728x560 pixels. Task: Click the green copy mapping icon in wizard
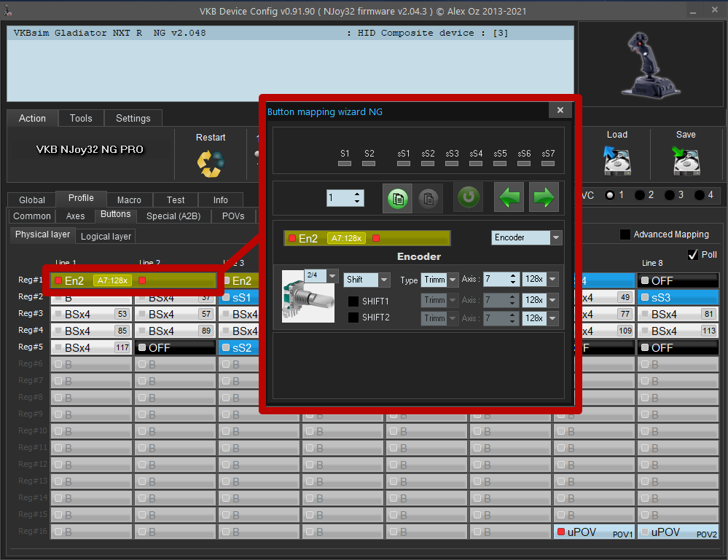point(397,198)
